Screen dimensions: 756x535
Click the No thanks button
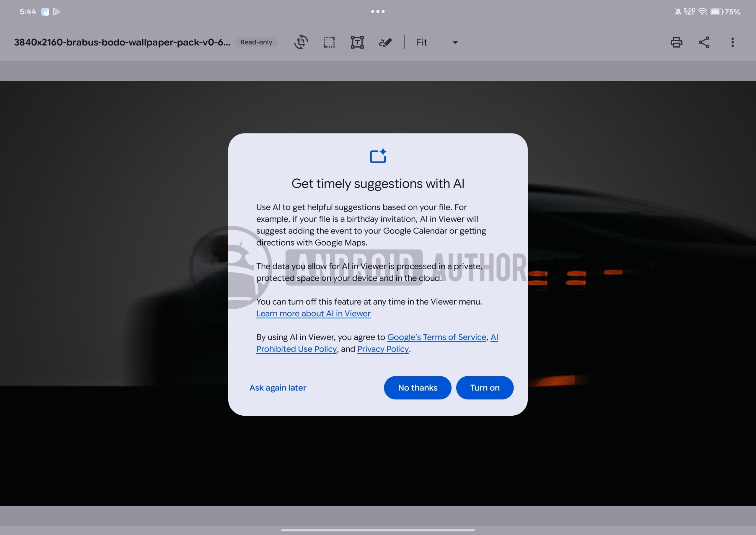pyautogui.click(x=418, y=388)
